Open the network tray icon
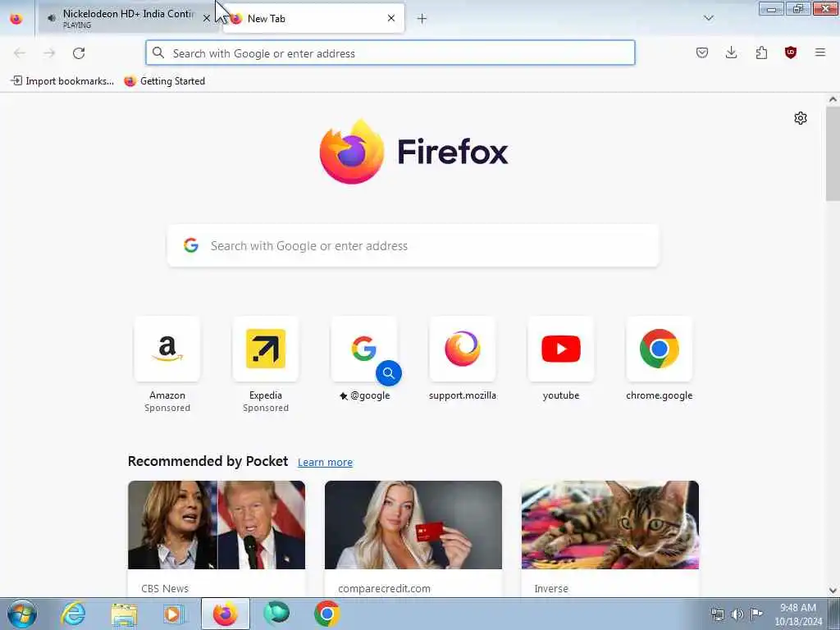Image resolution: width=840 pixels, height=630 pixels. coord(717,614)
